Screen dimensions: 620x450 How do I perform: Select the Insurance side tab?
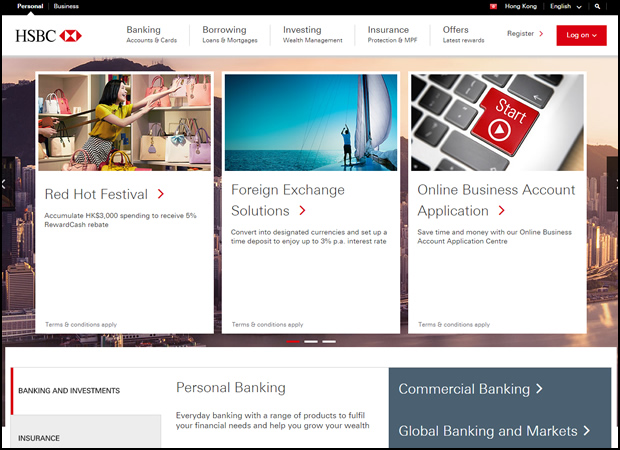point(86,432)
